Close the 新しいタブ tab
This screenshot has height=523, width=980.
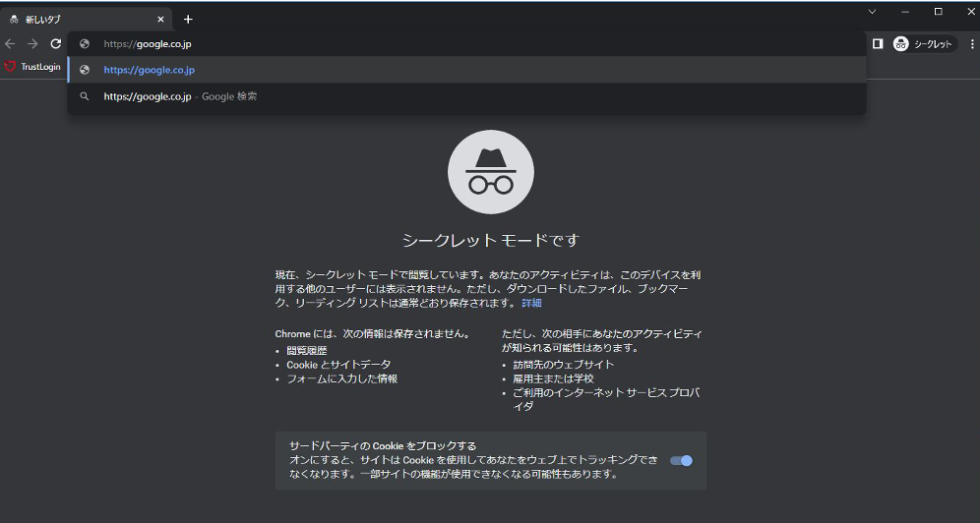tap(160, 20)
